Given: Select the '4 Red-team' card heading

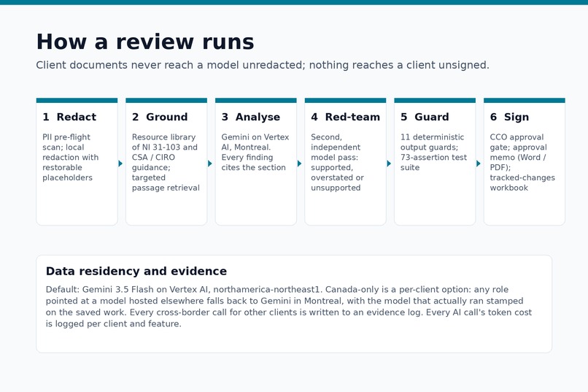Looking at the screenshot, I should pyautogui.click(x=345, y=117).
